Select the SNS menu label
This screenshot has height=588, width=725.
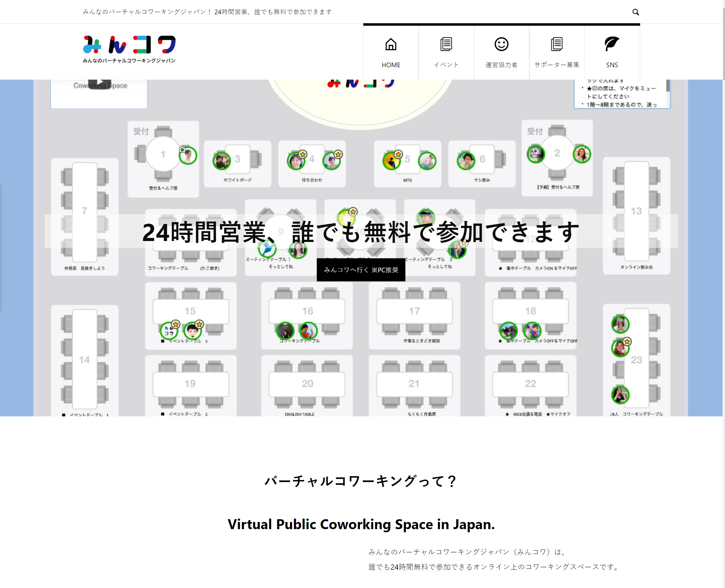coord(612,65)
